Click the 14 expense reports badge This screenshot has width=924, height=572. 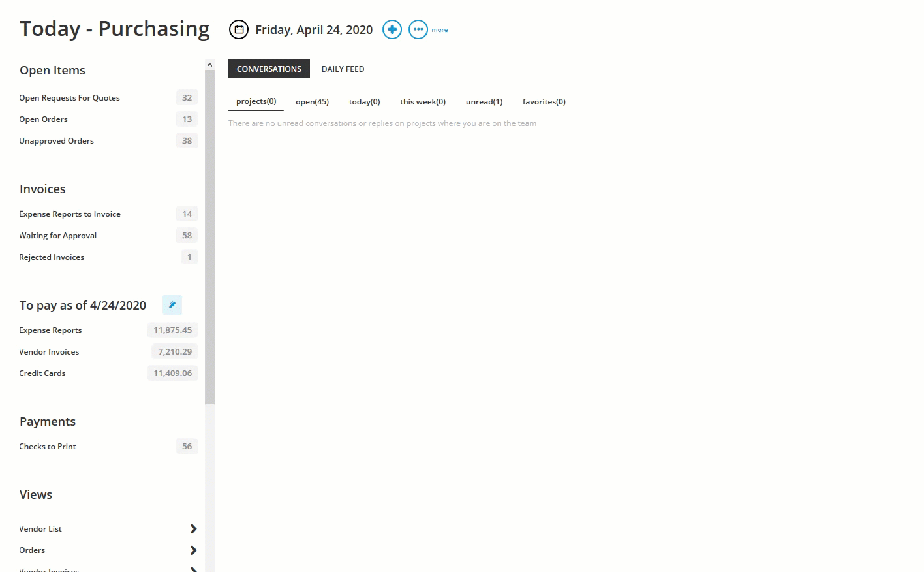click(187, 214)
